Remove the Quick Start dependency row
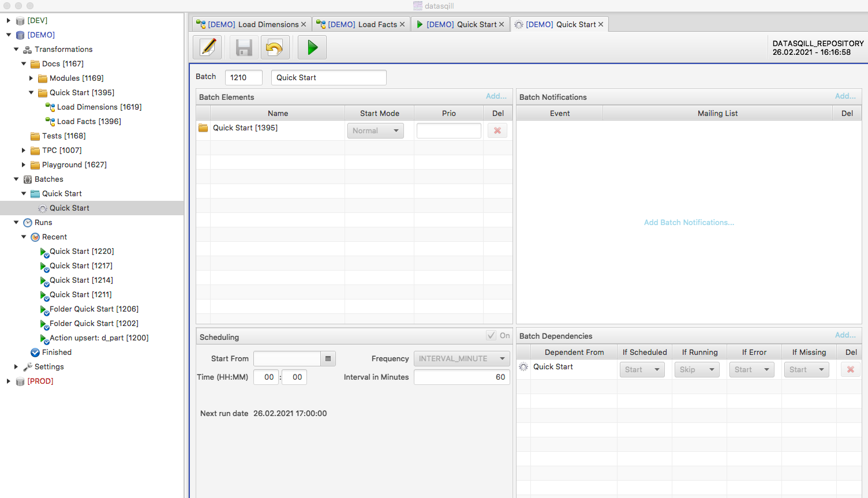Image resolution: width=868 pixels, height=498 pixels. coord(850,369)
